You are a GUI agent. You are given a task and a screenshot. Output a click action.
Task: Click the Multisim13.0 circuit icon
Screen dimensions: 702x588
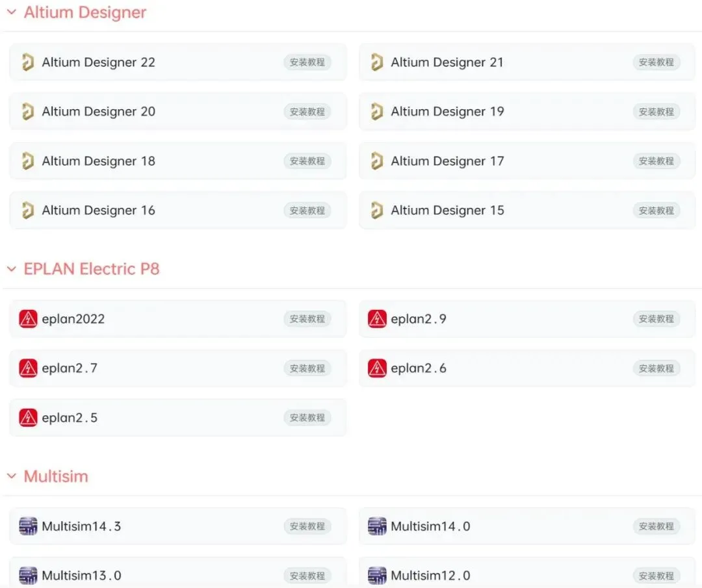[28, 576]
